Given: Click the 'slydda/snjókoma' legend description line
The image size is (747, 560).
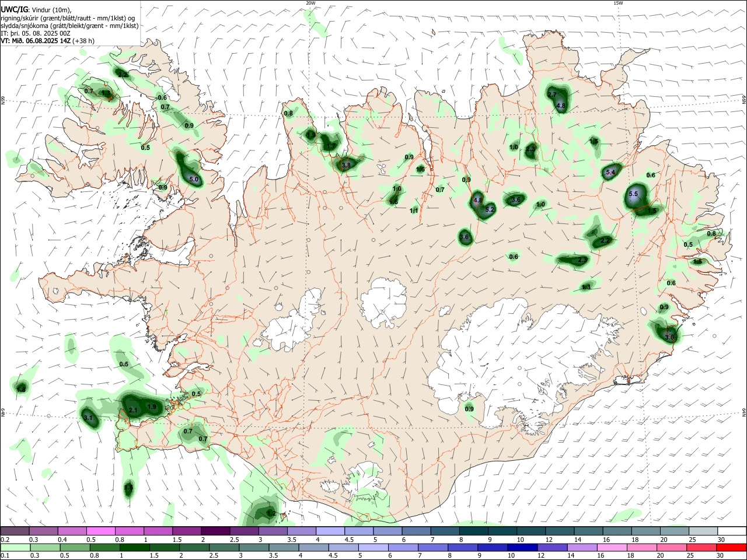Looking at the screenshot, I should pos(69,26).
